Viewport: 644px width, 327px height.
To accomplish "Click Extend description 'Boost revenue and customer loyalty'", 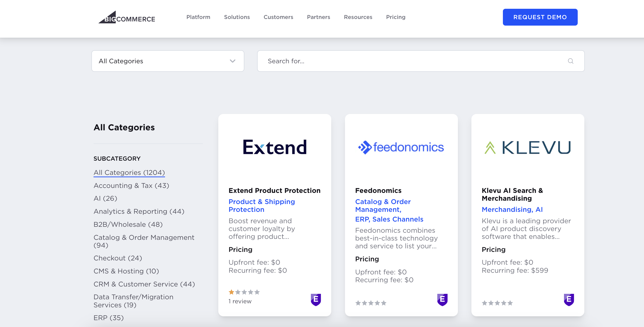I will [261, 229].
